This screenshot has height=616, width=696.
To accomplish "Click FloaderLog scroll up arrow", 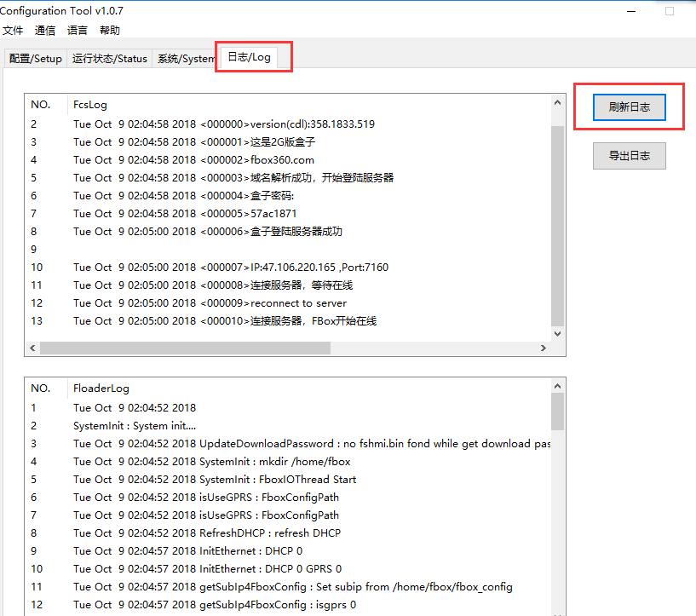I will (557, 386).
